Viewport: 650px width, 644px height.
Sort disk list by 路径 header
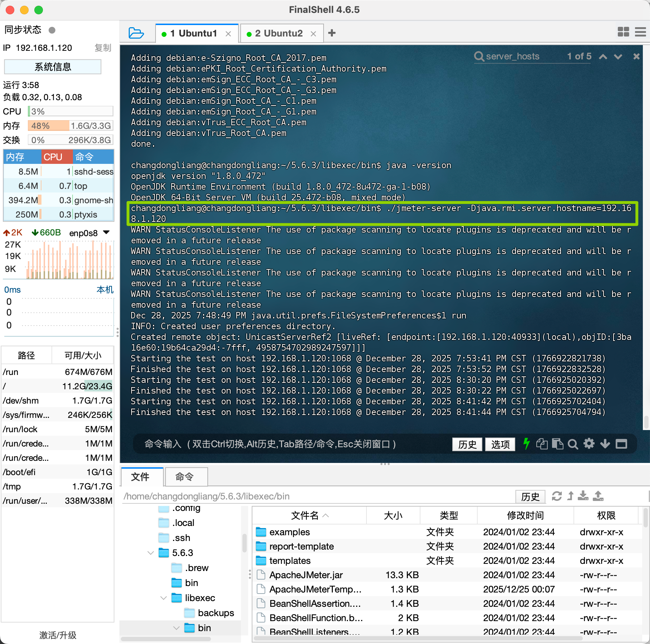[x=26, y=355]
